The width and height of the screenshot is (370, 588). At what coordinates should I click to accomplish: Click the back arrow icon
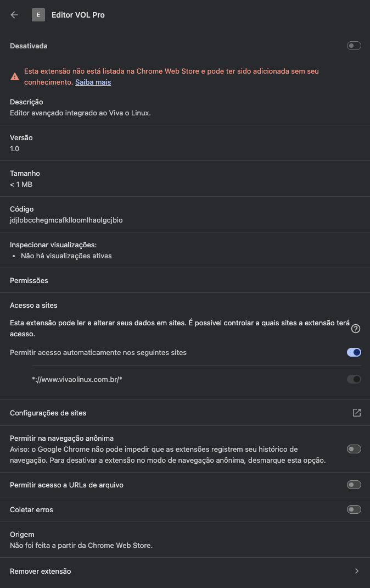(14, 15)
